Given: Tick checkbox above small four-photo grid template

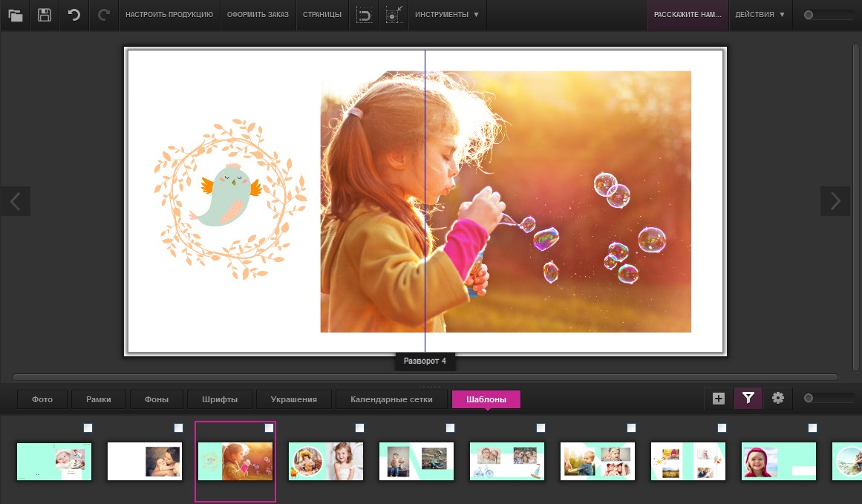Looking at the screenshot, I should tap(722, 428).
